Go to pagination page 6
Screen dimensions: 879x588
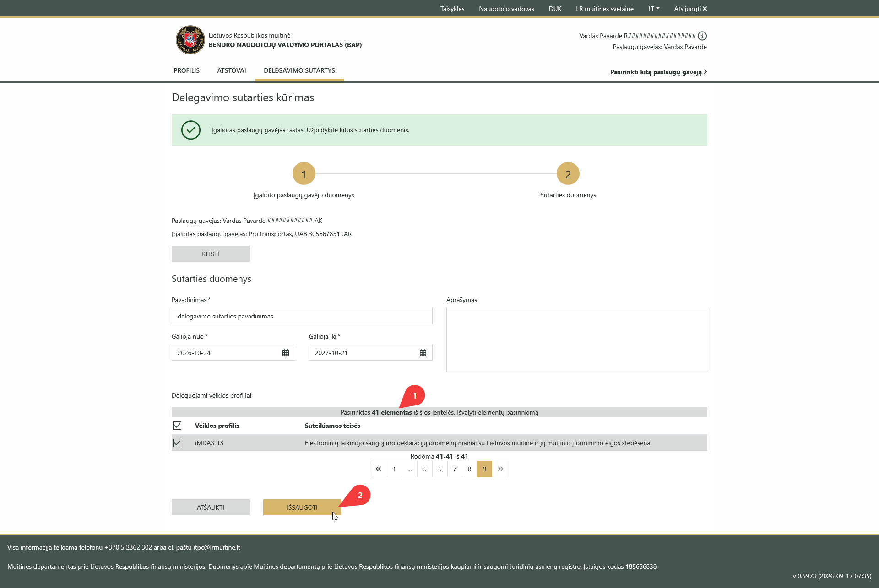click(x=439, y=469)
